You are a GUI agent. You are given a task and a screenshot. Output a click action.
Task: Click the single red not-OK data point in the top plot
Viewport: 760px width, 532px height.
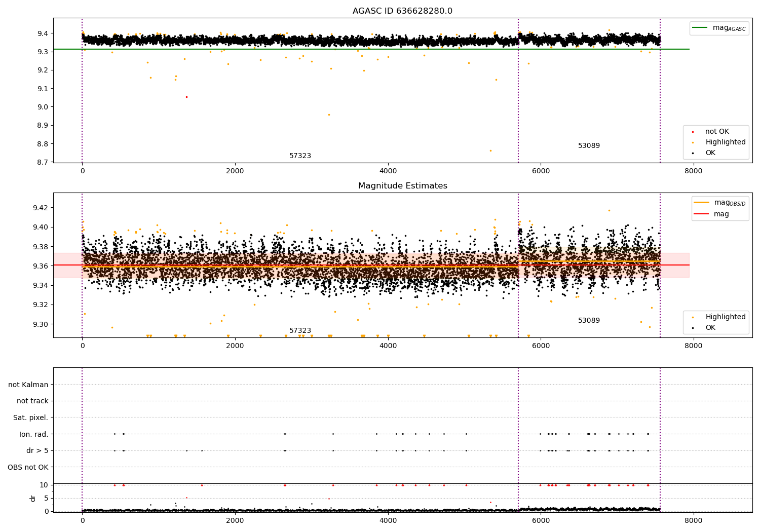tap(186, 97)
